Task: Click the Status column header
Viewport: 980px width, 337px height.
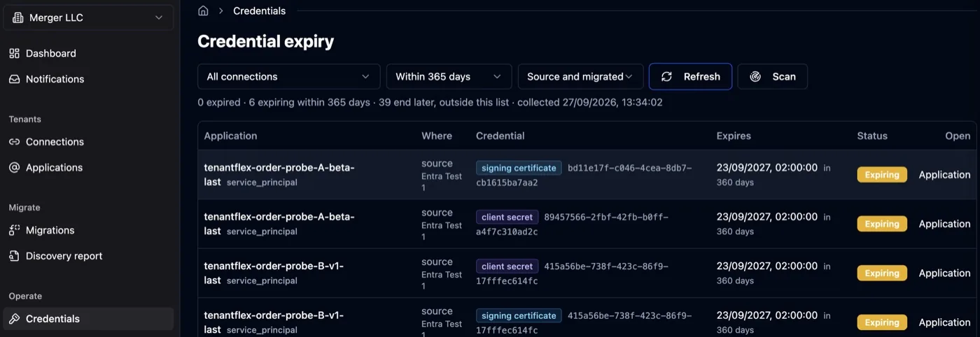Action: (x=872, y=136)
